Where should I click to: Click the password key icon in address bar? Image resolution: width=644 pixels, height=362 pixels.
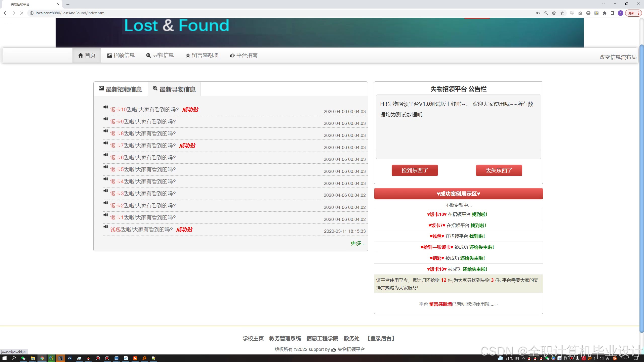point(538,13)
